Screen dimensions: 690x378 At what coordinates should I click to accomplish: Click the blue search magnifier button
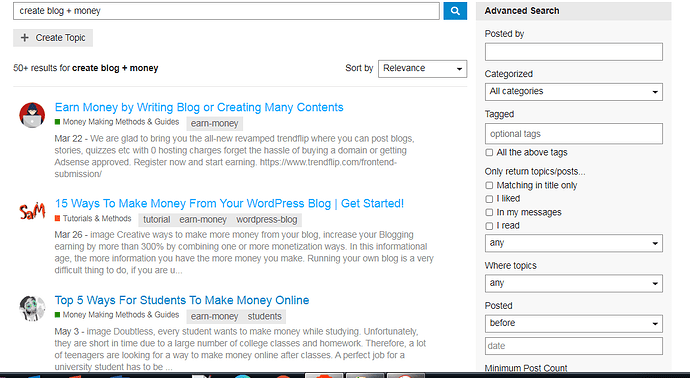[455, 11]
